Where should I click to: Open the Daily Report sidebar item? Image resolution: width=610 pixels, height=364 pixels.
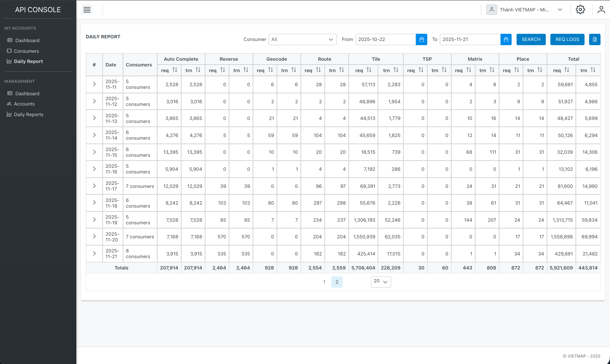[x=9, y=61]
